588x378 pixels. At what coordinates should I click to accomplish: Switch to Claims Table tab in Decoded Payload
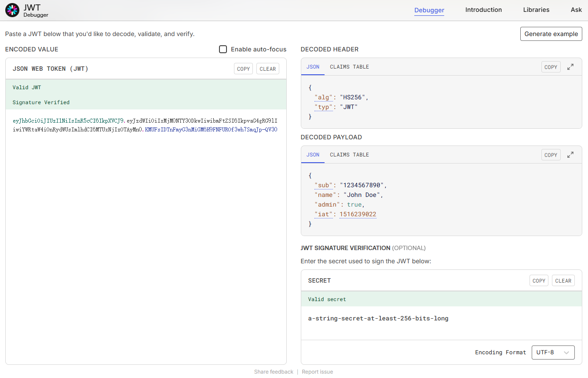coord(349,155)
